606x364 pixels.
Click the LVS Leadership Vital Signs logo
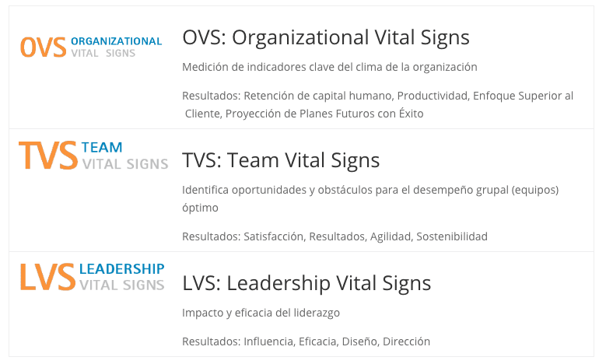click(93, 277)
